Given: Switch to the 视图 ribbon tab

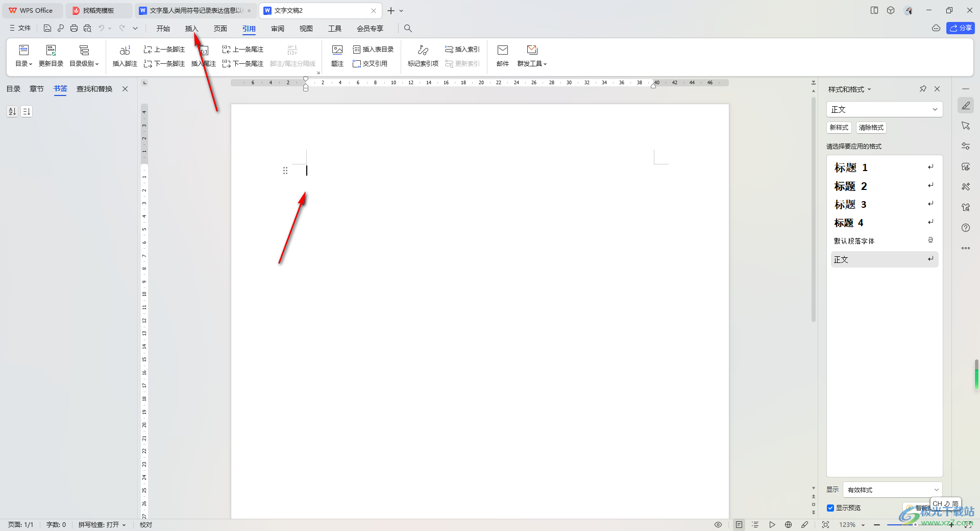Looking at the screenshot, I should pos(306,29).
